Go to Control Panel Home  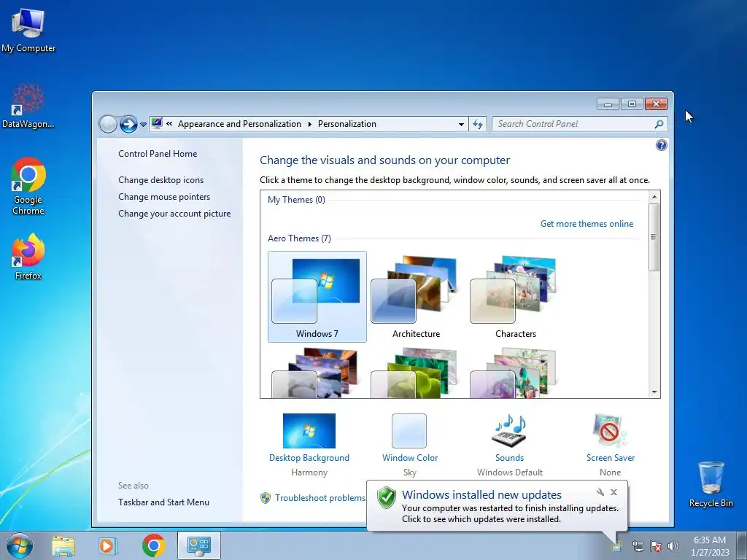pyautogui.click(x=158, y=154)
